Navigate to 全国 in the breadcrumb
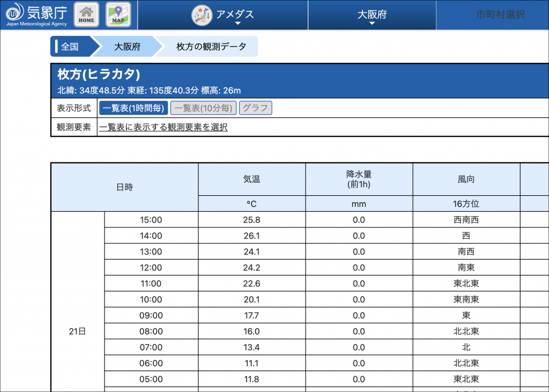The image size is (549, 392). click(x=70, y=47)
